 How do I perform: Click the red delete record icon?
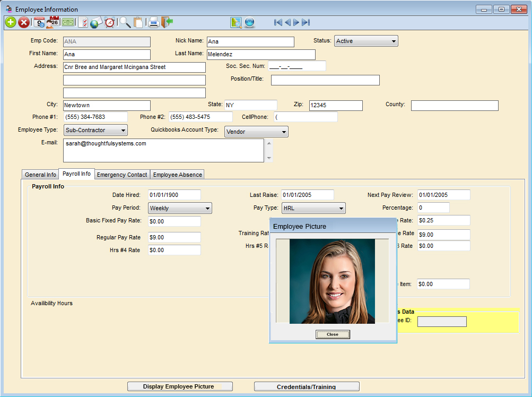pyautogui.click(x=24, y=22)
